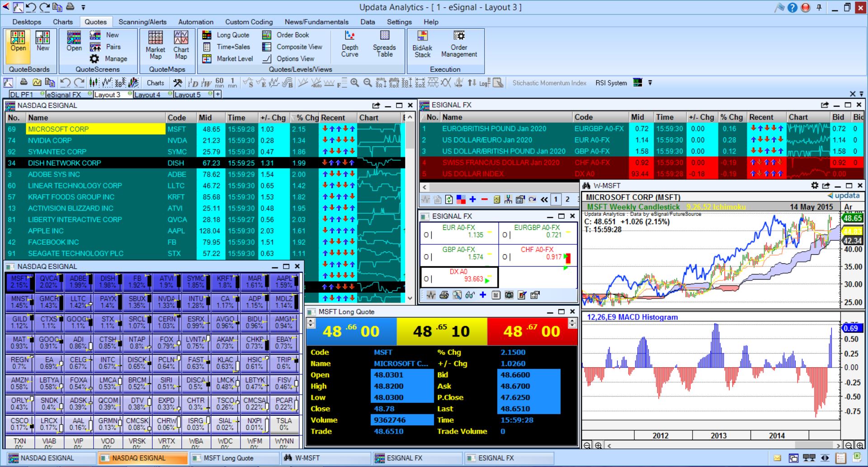Viewport: 868px width, 467px height.
Task: Click the yellow bid price panel in Long Quote
Action: point(442,331)
